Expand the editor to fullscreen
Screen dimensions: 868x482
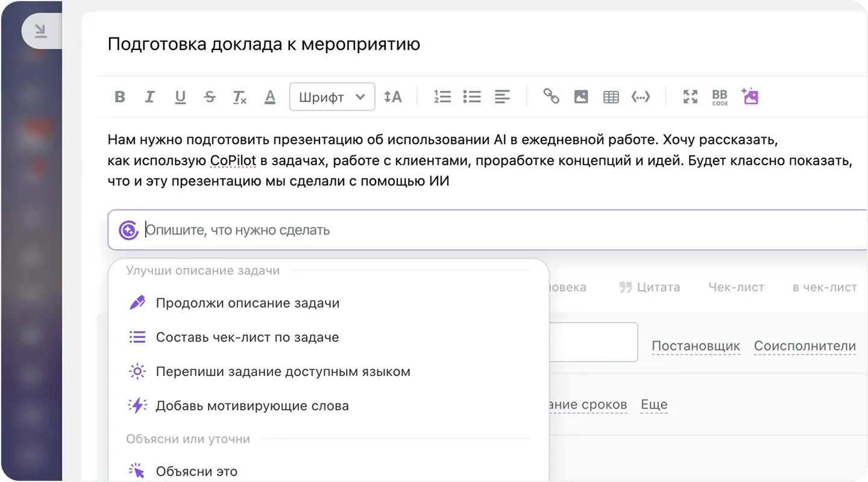(x=690, y=96)
